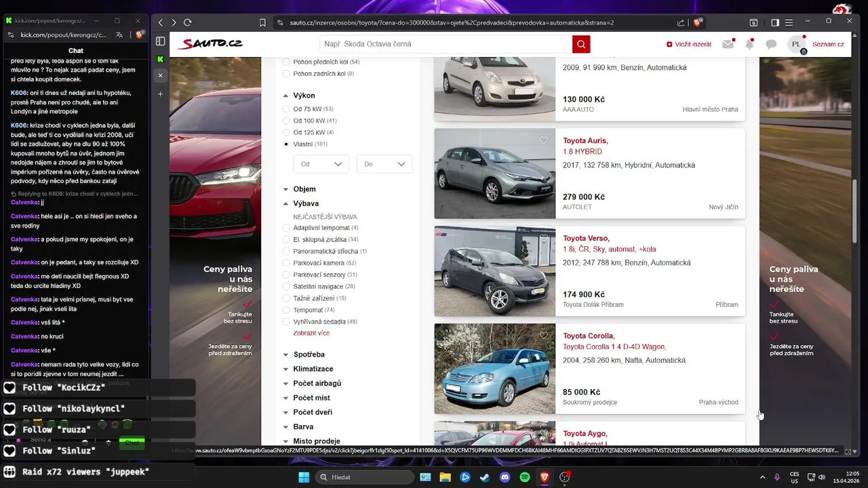Click the Sauto.cz logo

click(210, 44)
